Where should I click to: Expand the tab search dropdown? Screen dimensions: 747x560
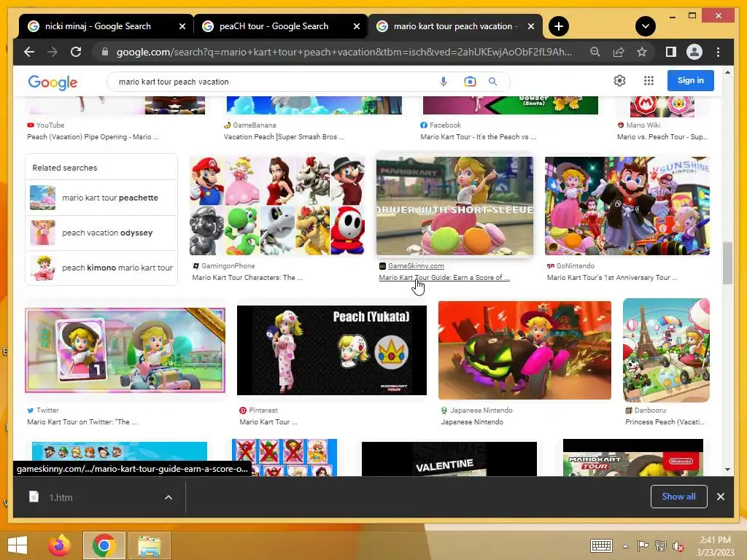pyautogui.click(x=645, y=26)
